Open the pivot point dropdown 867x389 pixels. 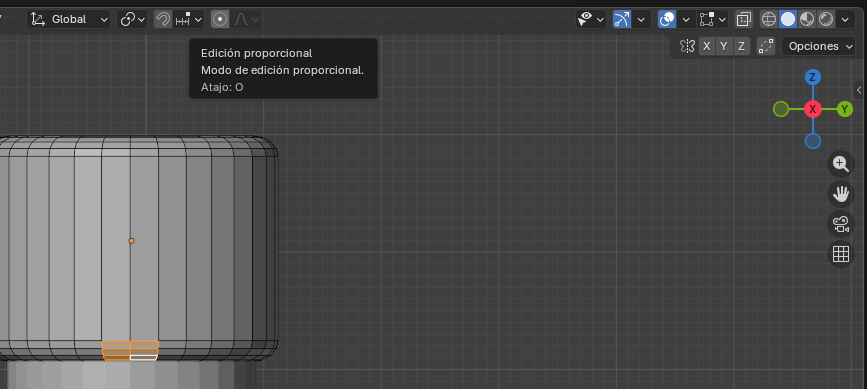[x=132, y=19]
